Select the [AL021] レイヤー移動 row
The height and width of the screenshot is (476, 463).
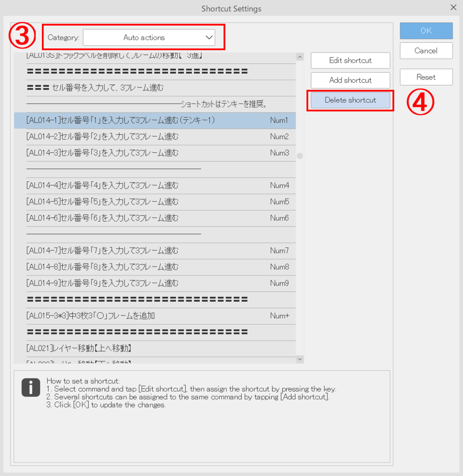[x=155, y=348]
